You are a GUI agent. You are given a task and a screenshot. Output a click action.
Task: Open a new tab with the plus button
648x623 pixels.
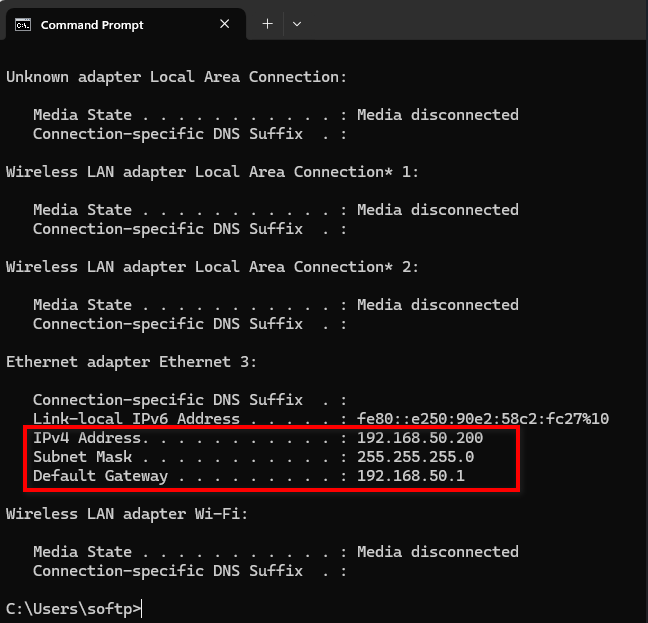tap(267, 24)
